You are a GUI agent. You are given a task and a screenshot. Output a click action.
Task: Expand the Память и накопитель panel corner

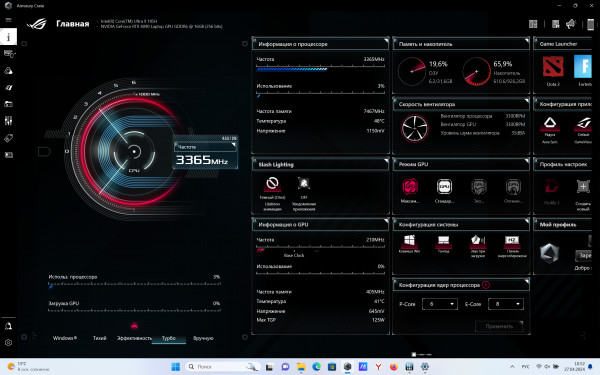(x=527, y=40)
